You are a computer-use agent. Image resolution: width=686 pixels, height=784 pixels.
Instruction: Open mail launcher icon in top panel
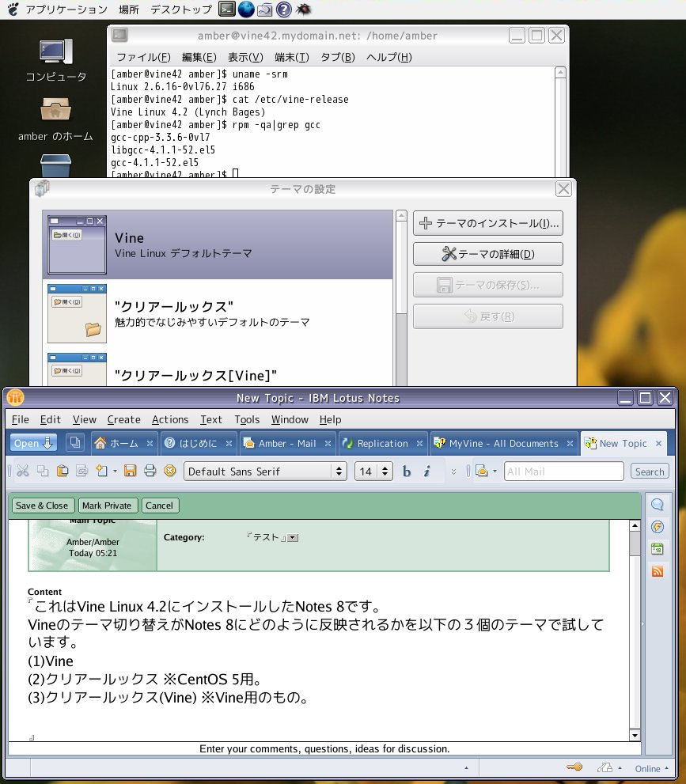(265, 9)
